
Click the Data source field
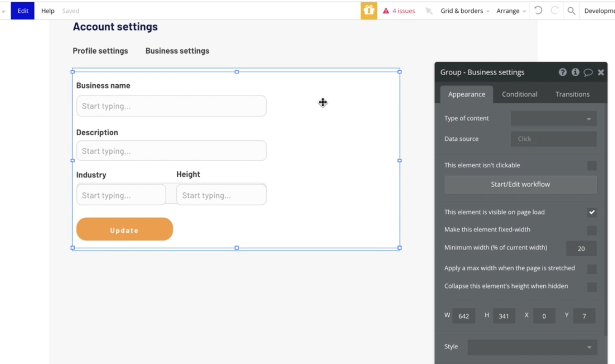click(554, 139)
